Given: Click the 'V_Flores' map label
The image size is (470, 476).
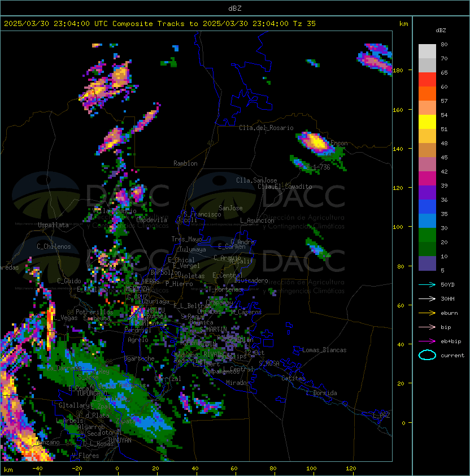Looking at the screenshot, I should (x=85, y=456).
